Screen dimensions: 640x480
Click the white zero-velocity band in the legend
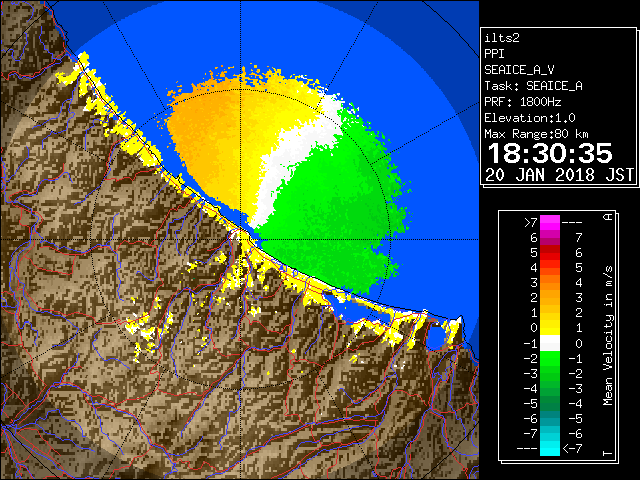[x=550, y=343]
